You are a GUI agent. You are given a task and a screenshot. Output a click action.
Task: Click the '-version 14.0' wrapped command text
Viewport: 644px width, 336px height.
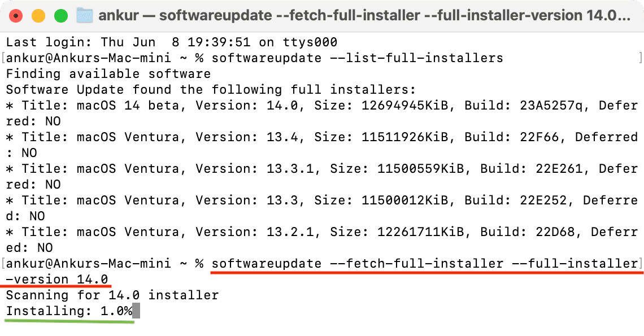click(x=57, y=280)
